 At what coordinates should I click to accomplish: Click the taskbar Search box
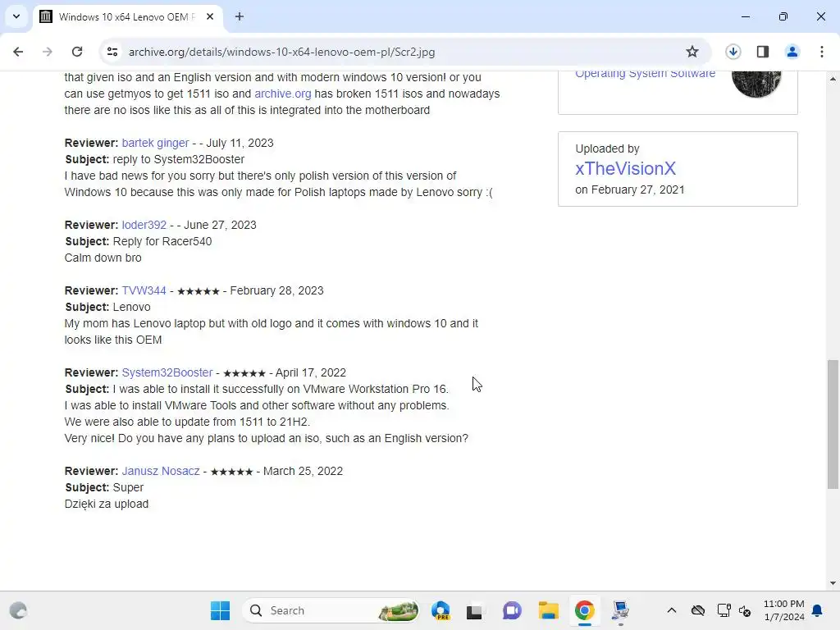pyautogui.click(x=331, y=610)
